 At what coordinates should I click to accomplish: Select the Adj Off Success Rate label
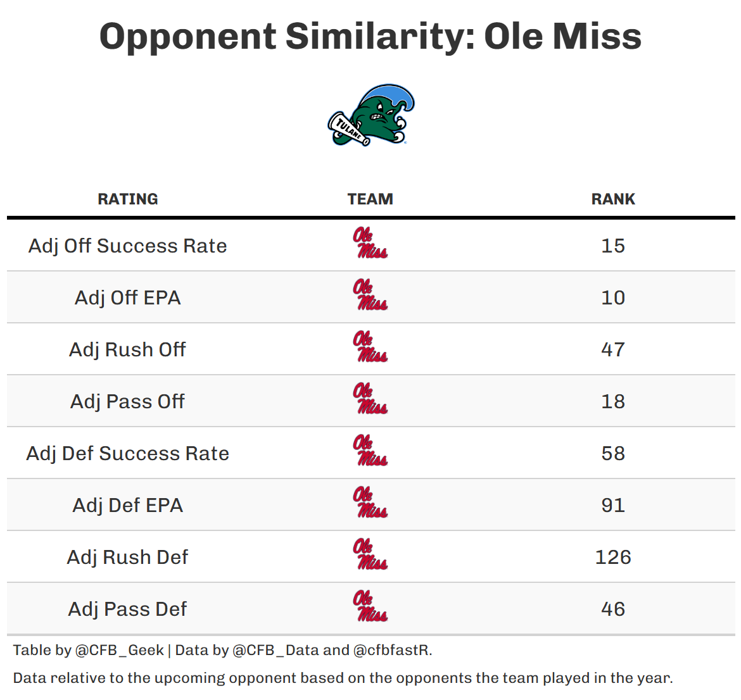click(128, 246)
